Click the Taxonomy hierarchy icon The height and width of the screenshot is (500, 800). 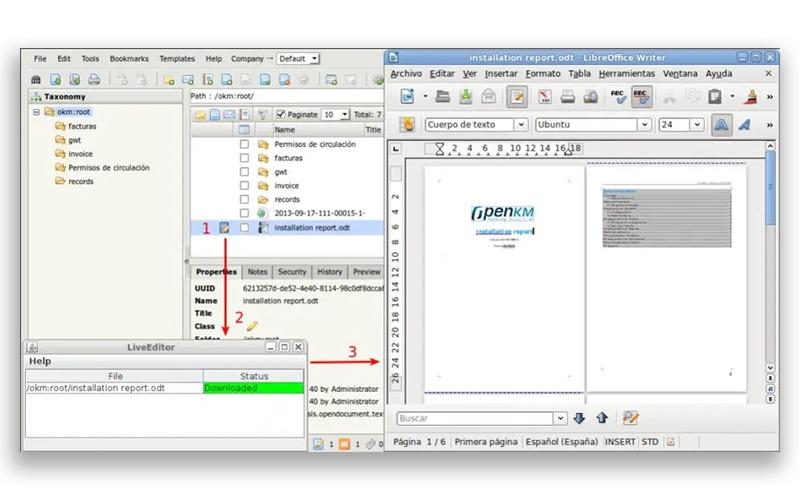click(36, 96)
